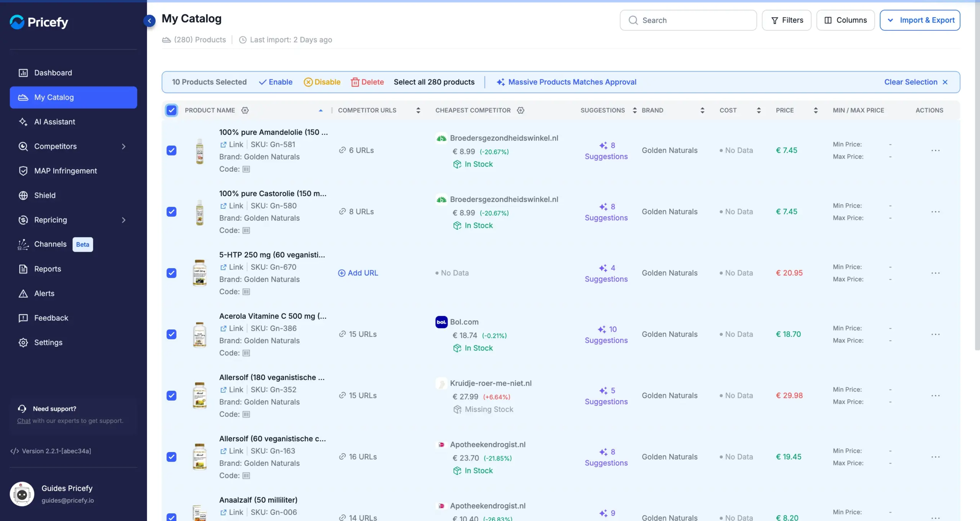Open 5 Suggestions for Allersolf 180
This screenshot has height=521, width=980.
(x=606, y=396)
